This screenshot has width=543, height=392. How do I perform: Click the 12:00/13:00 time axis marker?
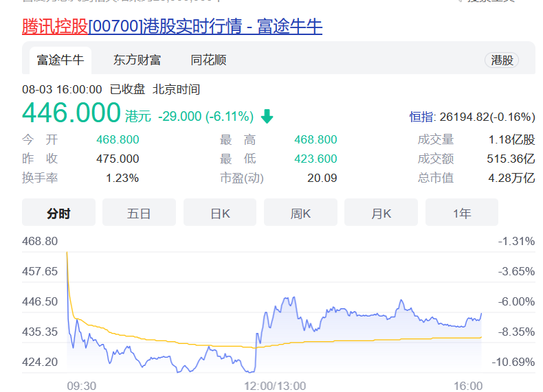(x=275, y=385)
